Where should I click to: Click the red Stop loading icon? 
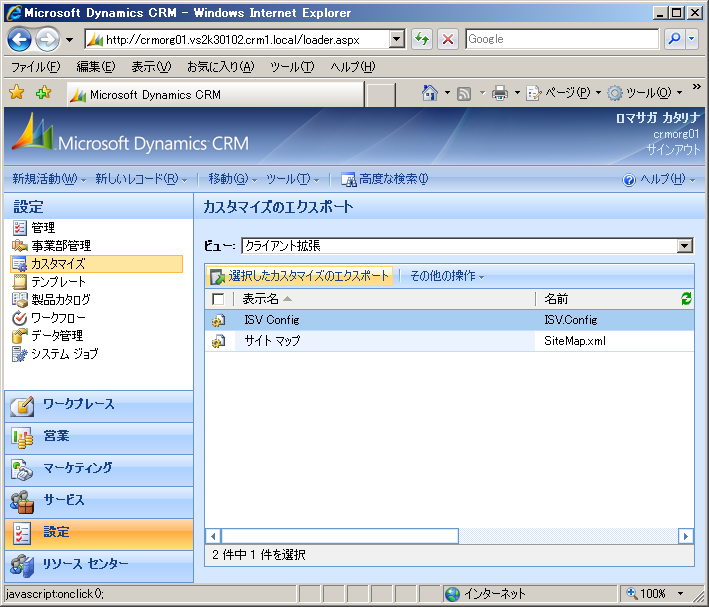[448, 39]
